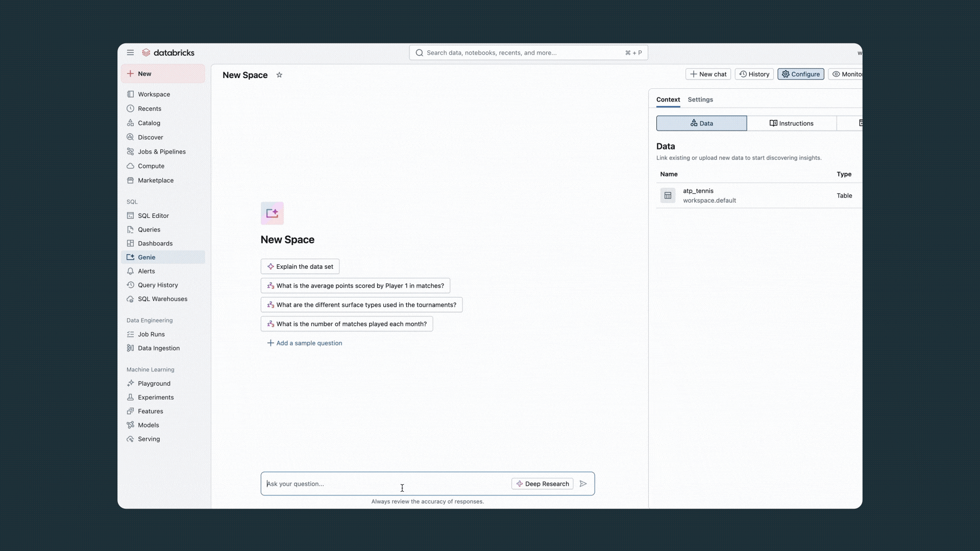980x551 pixels.
Task: Click the New Space sparkle thumbnail icon
Action: click(272, 213)
